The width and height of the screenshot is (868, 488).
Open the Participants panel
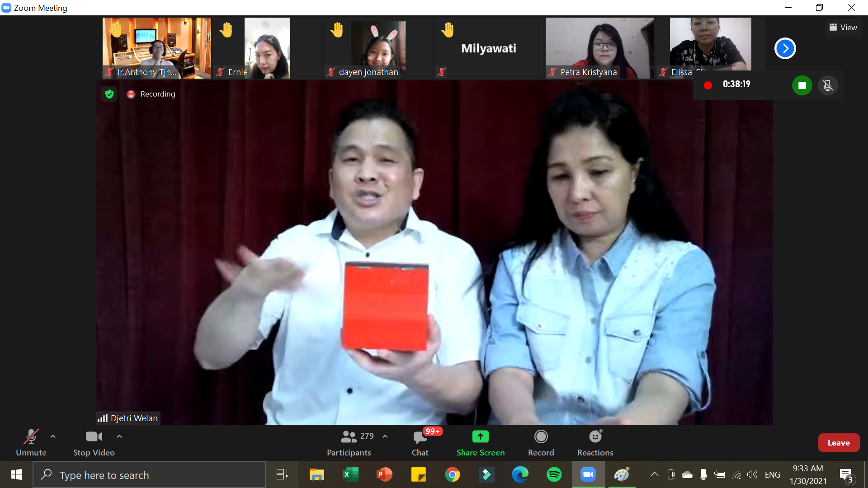[349, 443]
